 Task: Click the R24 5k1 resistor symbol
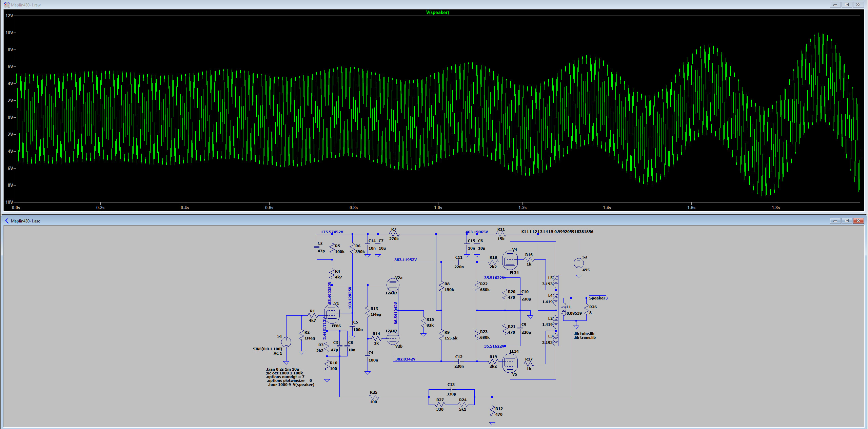463,405
